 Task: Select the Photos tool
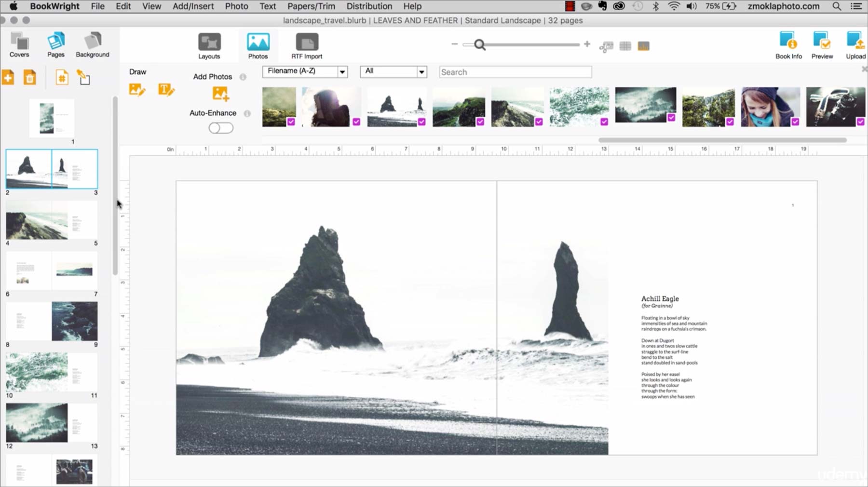click(x=258, y=46)
